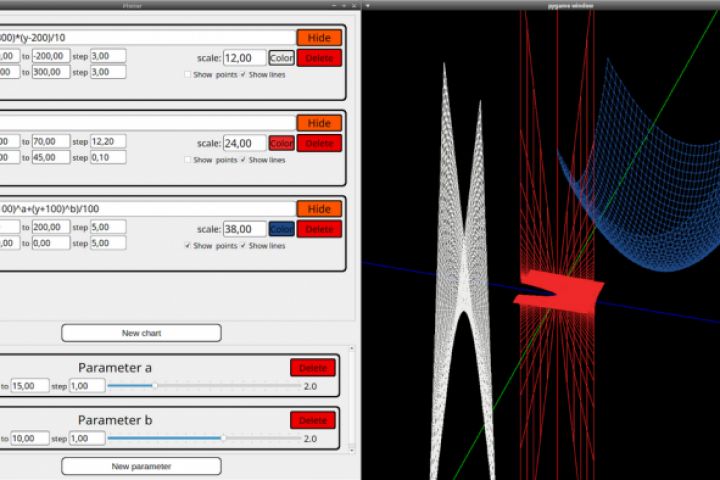Toggle Show points in scale 38,00 chart
Viewport: 720px width, 480px height.
[x=187, y=246]
